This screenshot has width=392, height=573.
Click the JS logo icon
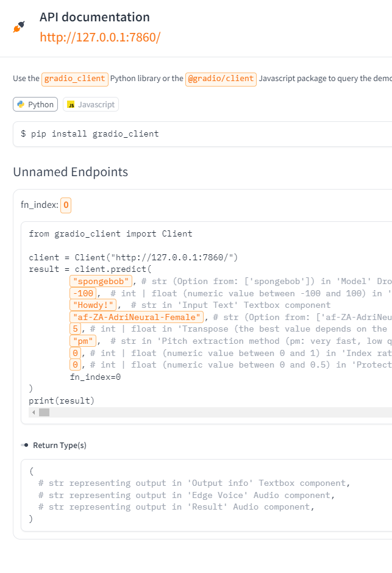coord(71,104)
